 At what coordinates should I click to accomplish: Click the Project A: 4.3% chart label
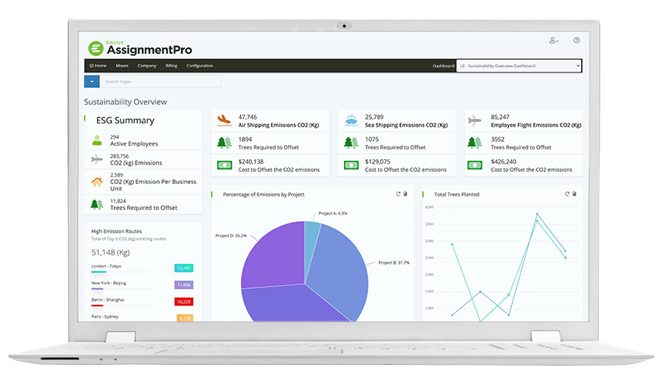[x=333, y=213]
